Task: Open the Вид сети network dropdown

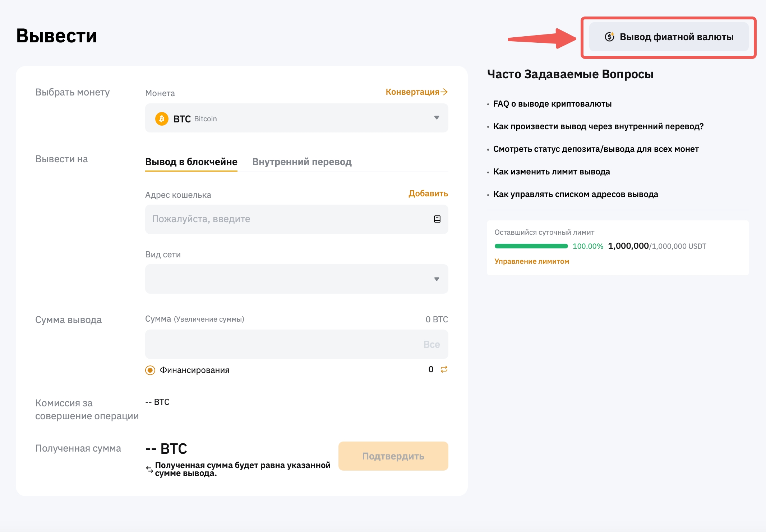Action: (296, 279)
